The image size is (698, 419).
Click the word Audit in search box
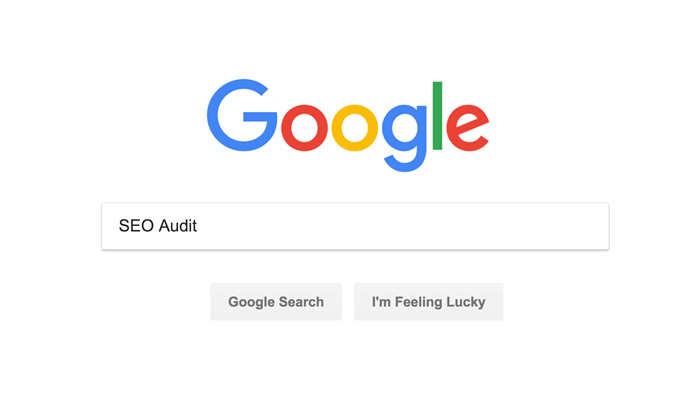click(x=178, y=226)
